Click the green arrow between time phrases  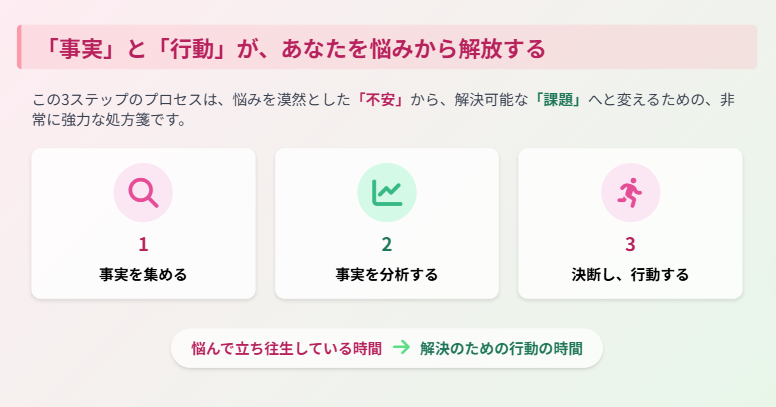click(401, 348)
